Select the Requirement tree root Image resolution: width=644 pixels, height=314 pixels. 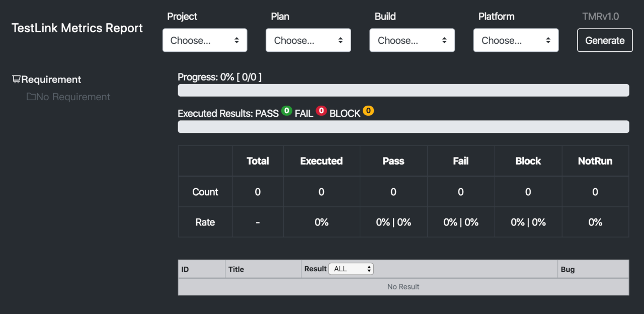pyautogui.click(x=51, y=80)
